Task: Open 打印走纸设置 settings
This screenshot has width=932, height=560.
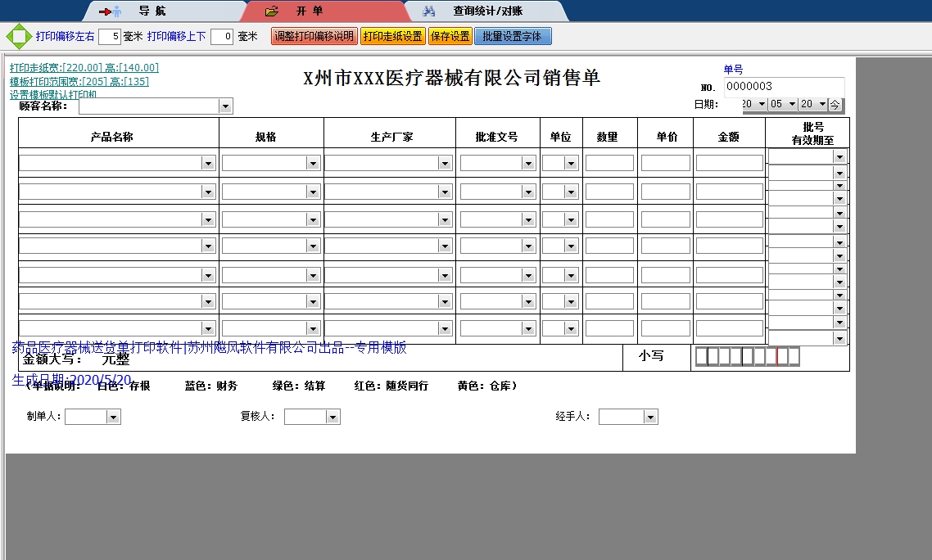Action: pyautogui.click(x=393, y=37)
